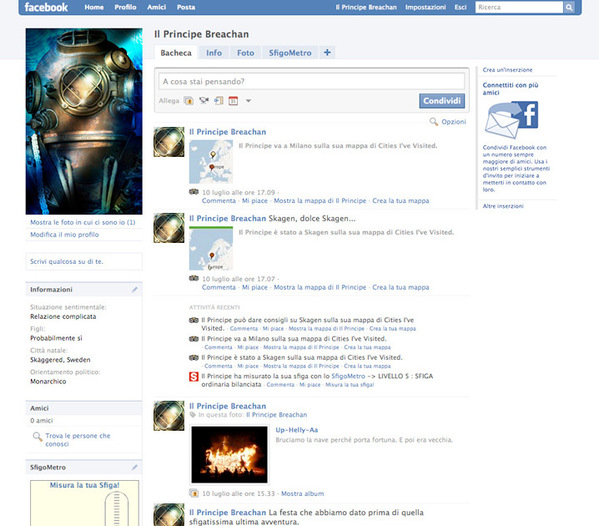This screenshot has height=526, width=599.
Task: Click 'Skaggered, Sweden' hometown text
Action: [60, 360]
